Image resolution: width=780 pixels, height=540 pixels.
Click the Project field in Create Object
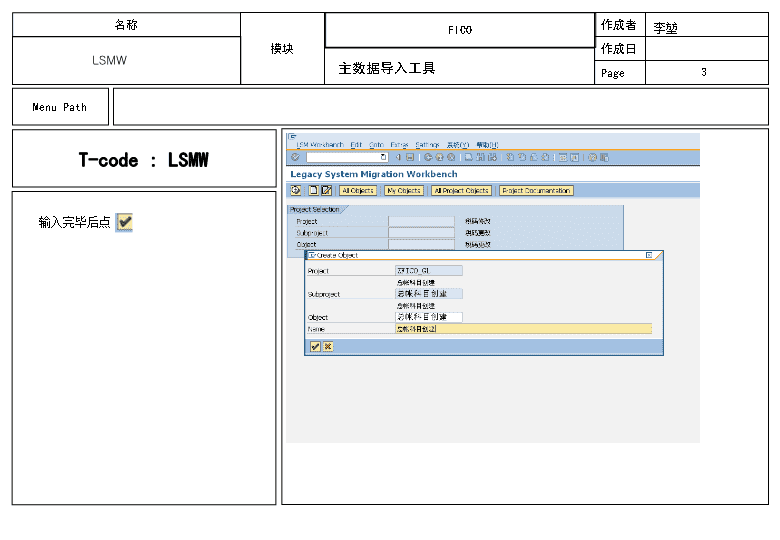pyautogui.click(x=429, y=270)
